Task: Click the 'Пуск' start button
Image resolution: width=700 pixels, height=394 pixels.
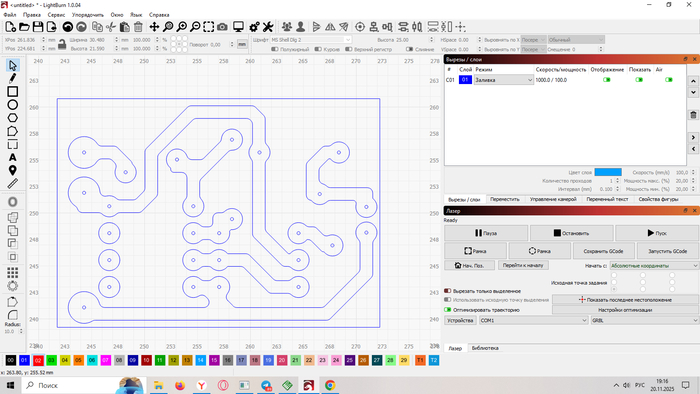Action: pyautogui.click(x=657, y=233)
